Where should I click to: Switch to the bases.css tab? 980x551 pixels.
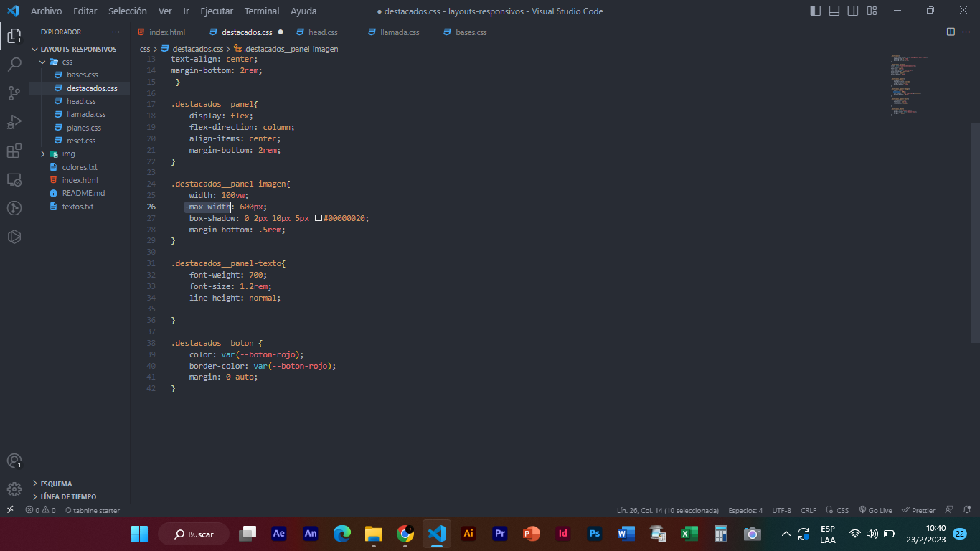tap(466, 32)
